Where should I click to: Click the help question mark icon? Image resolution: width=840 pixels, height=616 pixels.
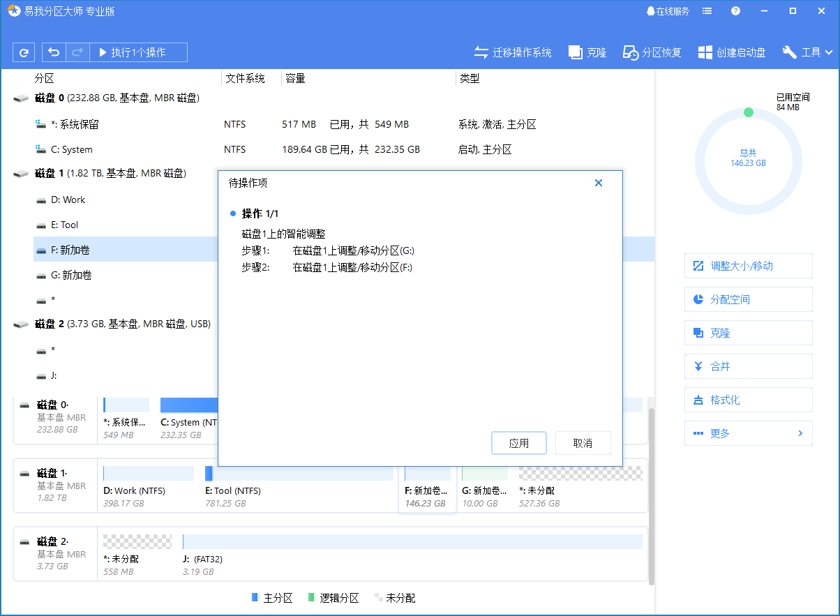click(735, 11)
